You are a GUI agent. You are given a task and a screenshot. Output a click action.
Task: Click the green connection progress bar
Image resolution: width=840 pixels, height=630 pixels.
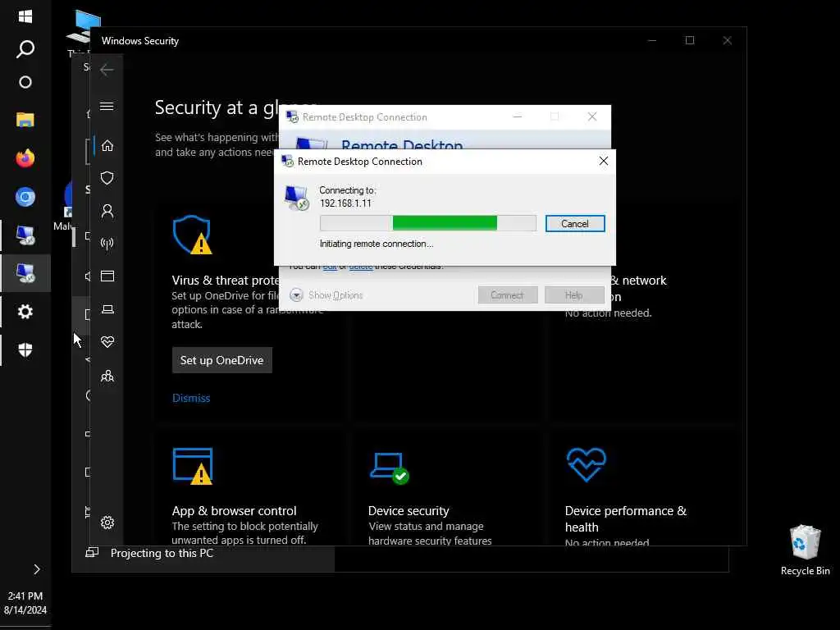click(427, 223)
